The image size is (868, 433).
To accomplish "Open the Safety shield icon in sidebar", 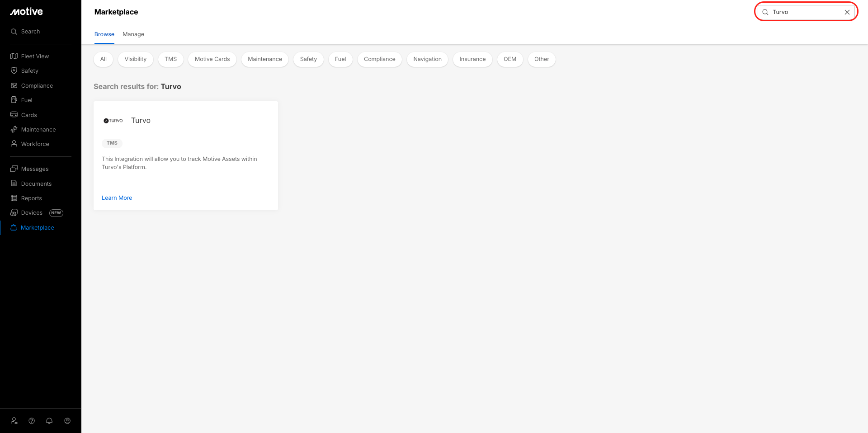I will click(14, 71).
